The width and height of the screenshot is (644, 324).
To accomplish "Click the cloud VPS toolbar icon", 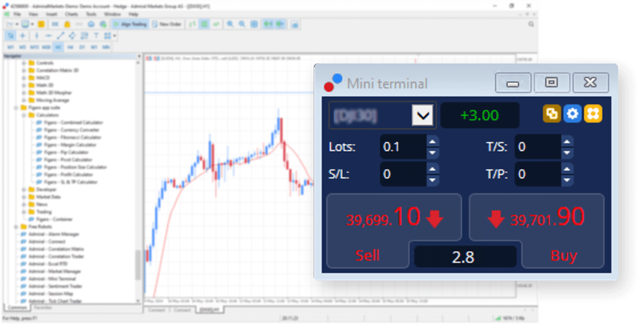I will [x=91, y=24].
